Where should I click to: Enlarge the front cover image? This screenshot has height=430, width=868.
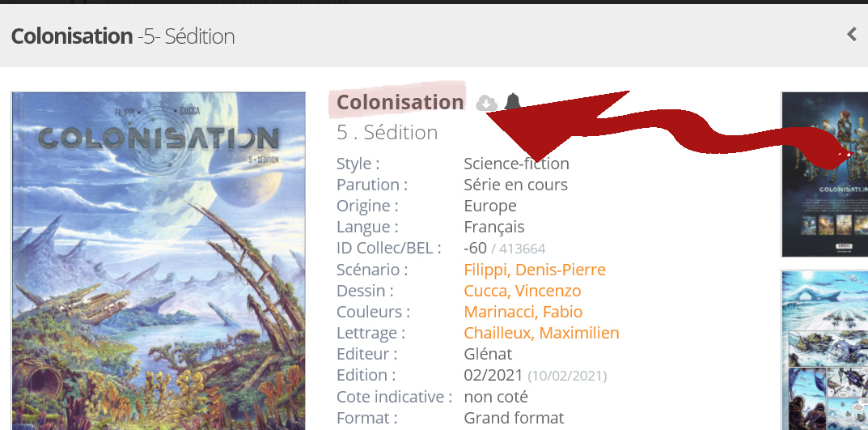[158, 259]
